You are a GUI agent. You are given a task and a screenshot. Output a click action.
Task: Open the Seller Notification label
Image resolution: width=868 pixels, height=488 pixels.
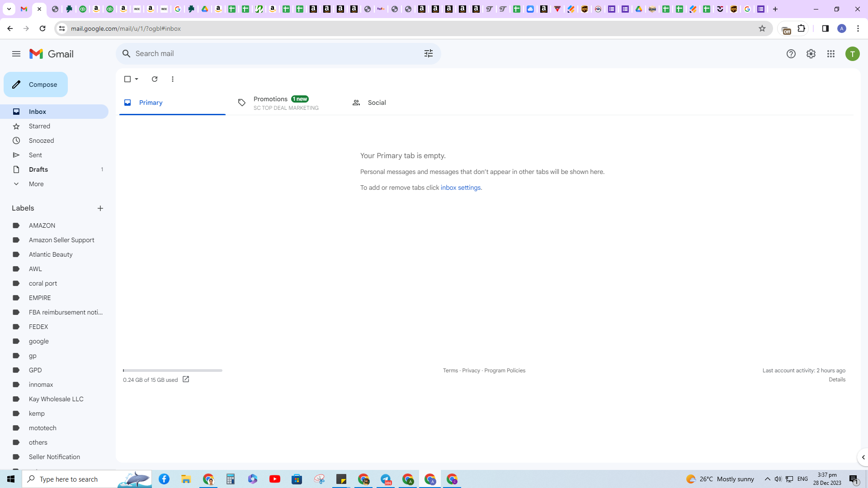(54, 457)
